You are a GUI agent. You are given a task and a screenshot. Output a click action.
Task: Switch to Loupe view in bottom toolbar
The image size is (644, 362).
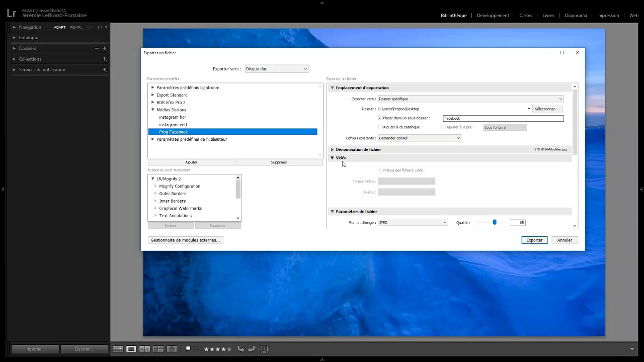click(131, 349)
